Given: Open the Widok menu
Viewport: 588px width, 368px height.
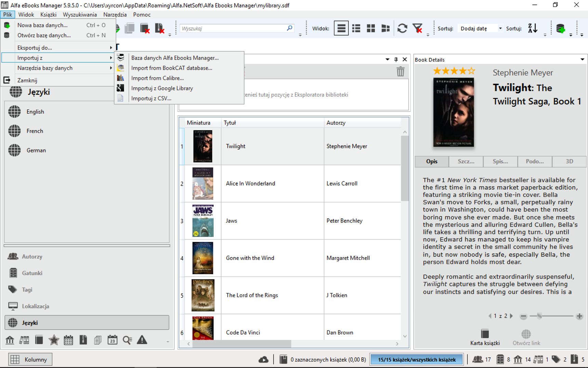Looking at the screenshot, I should 26,14.
